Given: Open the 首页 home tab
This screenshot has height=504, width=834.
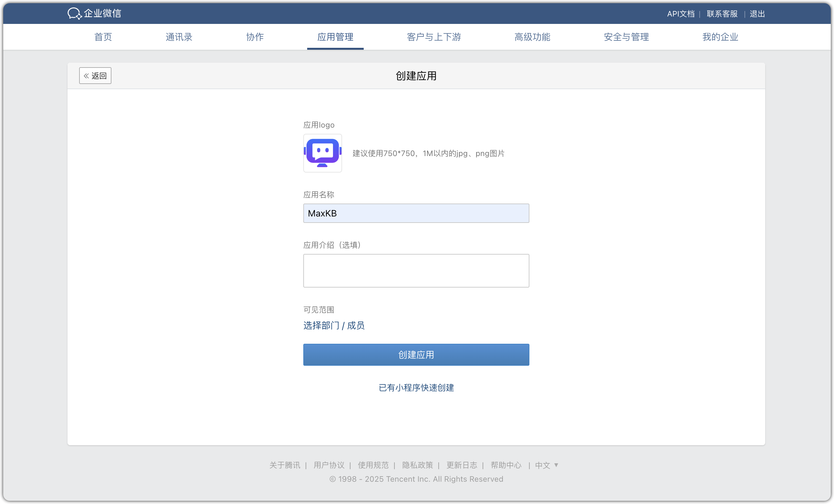Looking at the screenshot, I should tap(103, 37).
